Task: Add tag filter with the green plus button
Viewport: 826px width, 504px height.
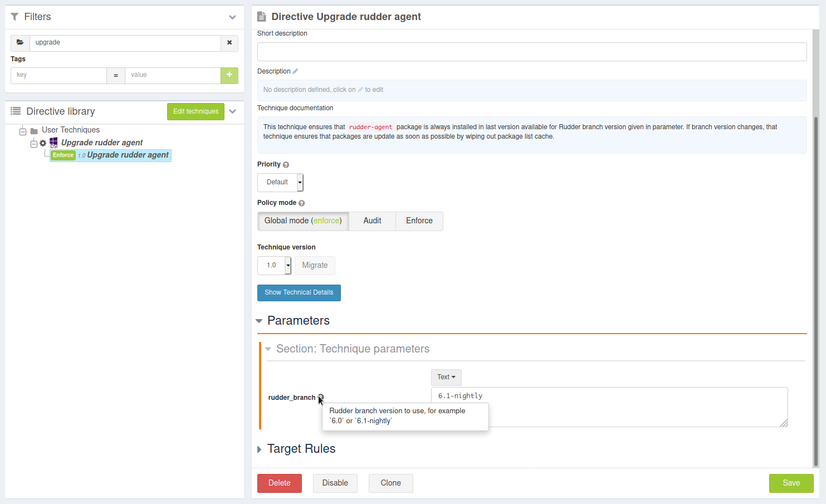Action: tap(229, 75)
